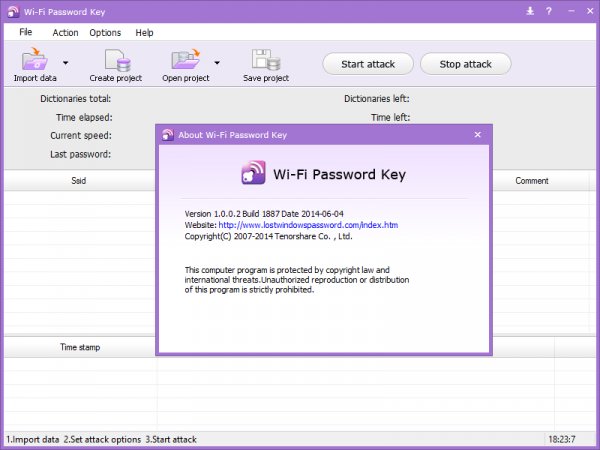Click the Import data folder icon

tap(34, 59)
